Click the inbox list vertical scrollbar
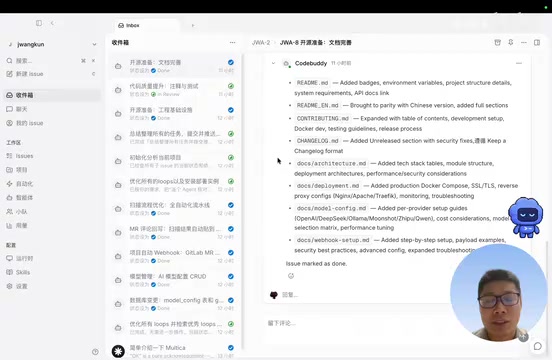Screen dimensions: 552x360 [242, 201]
